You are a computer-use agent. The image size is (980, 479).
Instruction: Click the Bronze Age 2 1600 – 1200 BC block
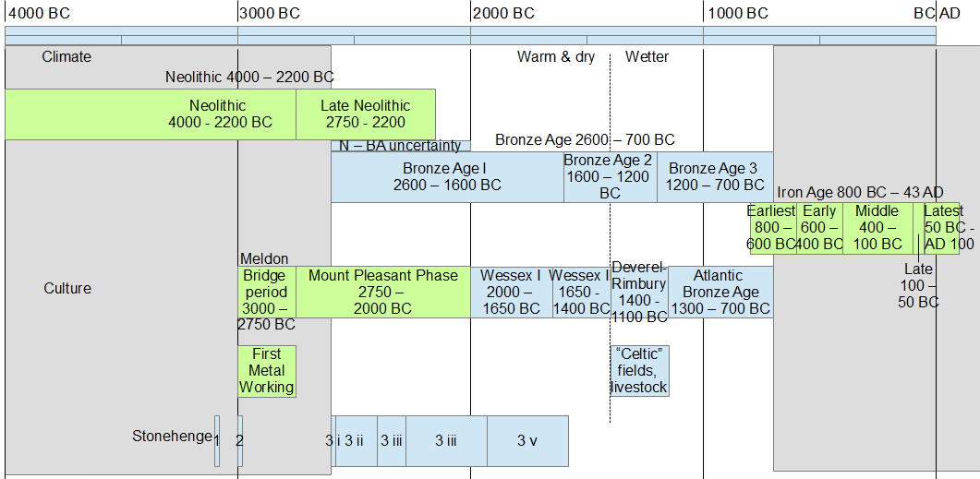[610, 176]
